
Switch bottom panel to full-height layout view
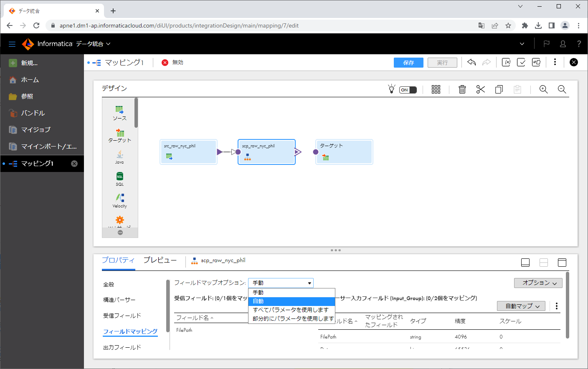562,262
